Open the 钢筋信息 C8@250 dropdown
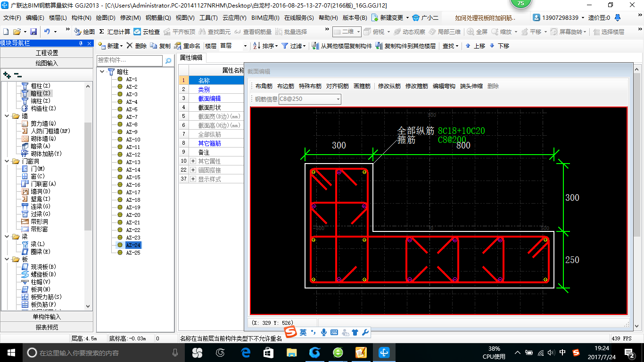 [338, 99]
